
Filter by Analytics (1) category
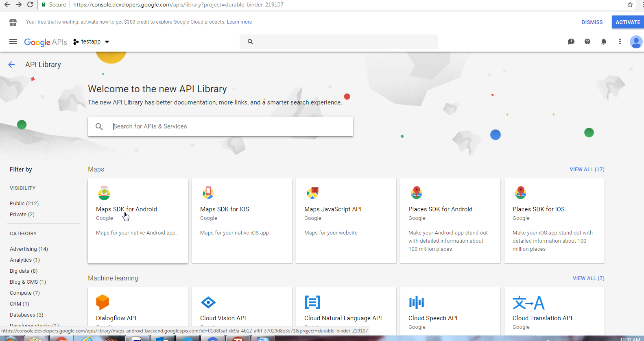[x=25, y=260]
